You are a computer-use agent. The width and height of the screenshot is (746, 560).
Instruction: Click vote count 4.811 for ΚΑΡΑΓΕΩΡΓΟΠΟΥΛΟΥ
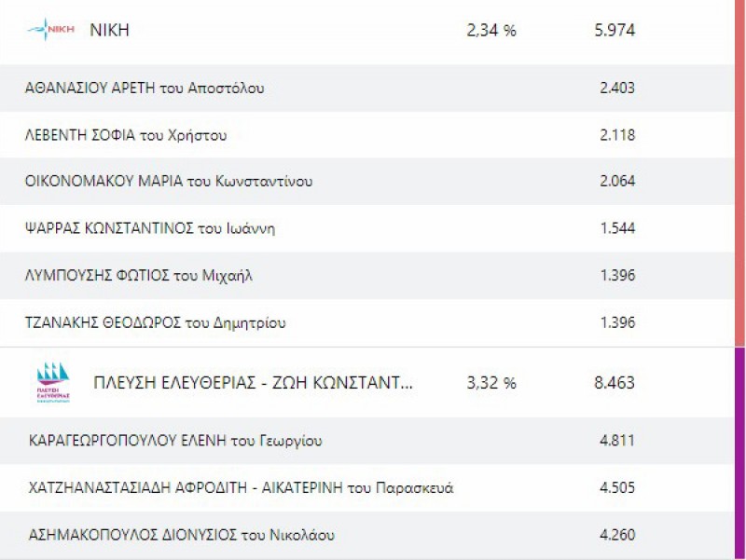pos(617,441)
